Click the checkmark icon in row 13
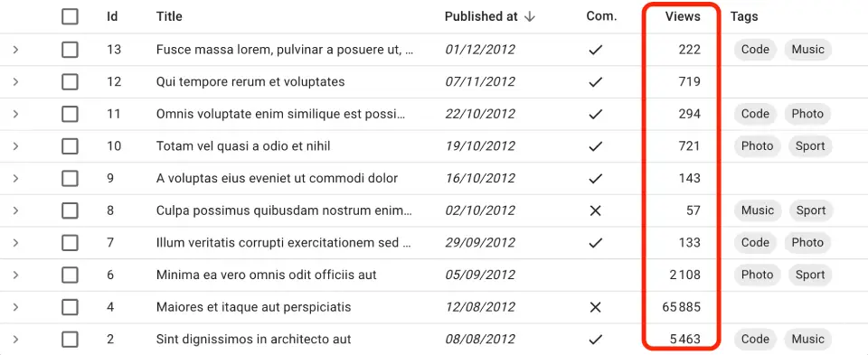Screen dimensions: 868x355 [x=595, y=50]
